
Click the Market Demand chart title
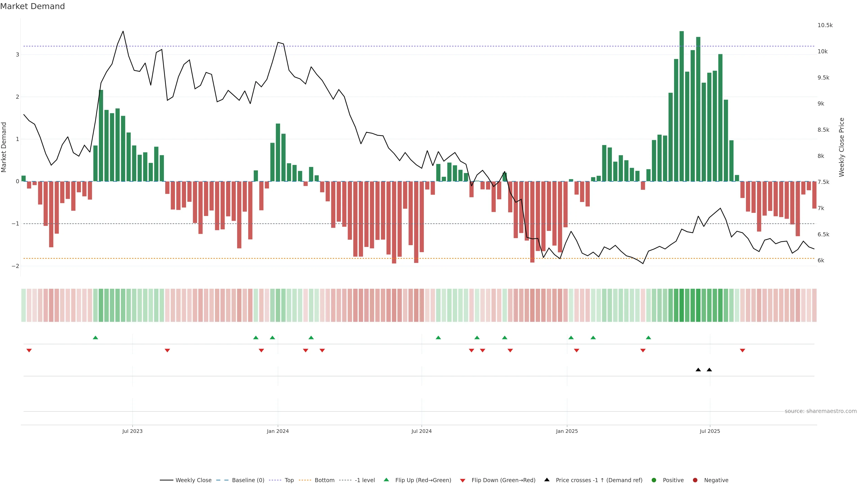coord(32,6)
